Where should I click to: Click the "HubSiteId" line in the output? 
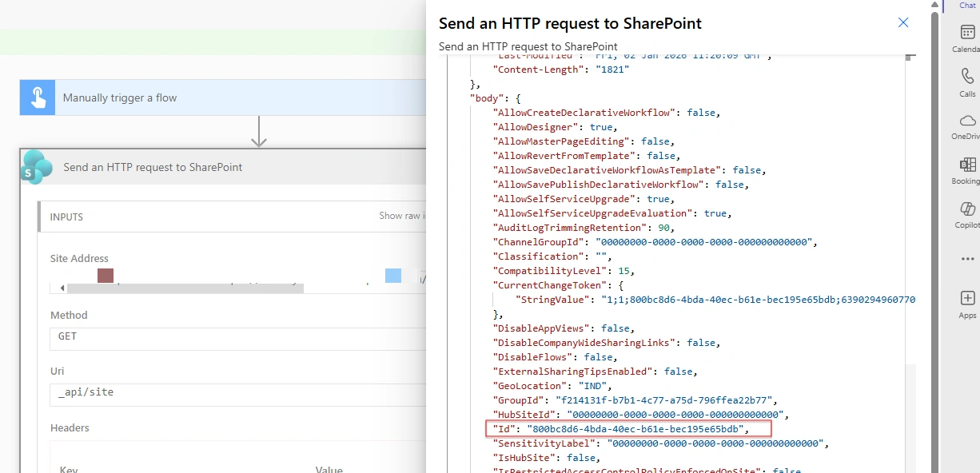[x=641, y=415]
